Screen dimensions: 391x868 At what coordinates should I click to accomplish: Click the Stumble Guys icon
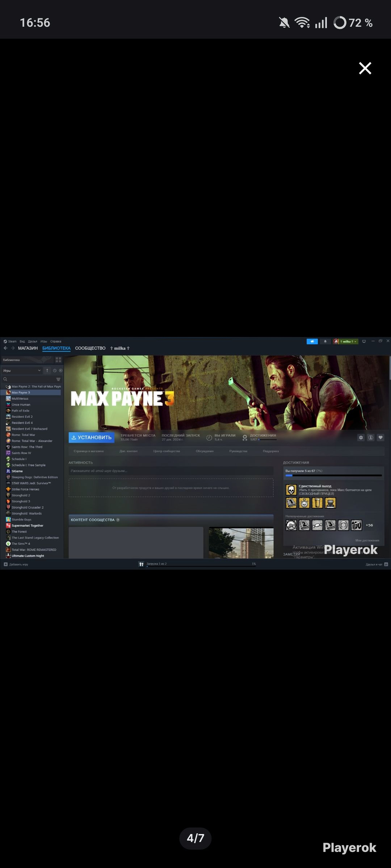[8, 520]
